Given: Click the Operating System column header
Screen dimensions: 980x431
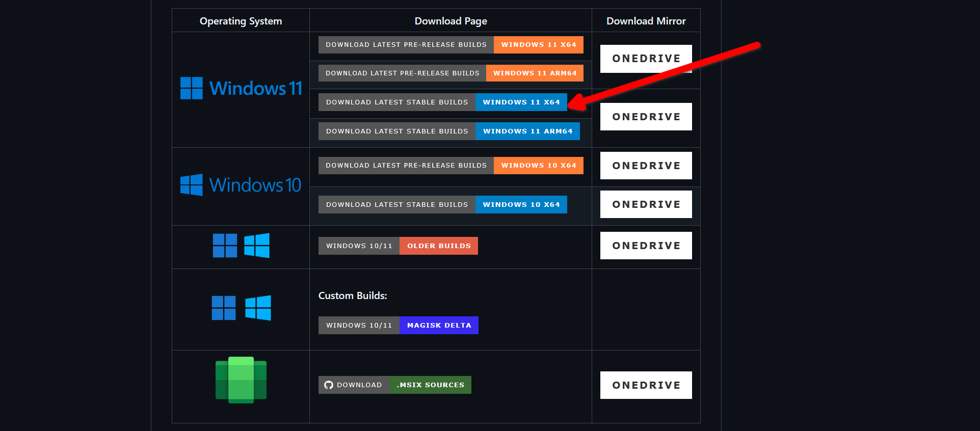Looking at the screenshot, I should (x=241, y=21).
